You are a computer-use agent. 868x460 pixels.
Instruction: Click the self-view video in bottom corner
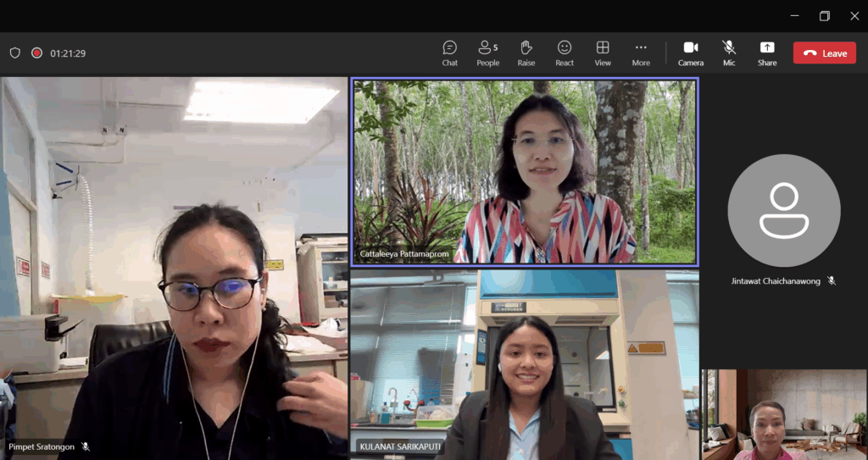click(x=784, y=414)
